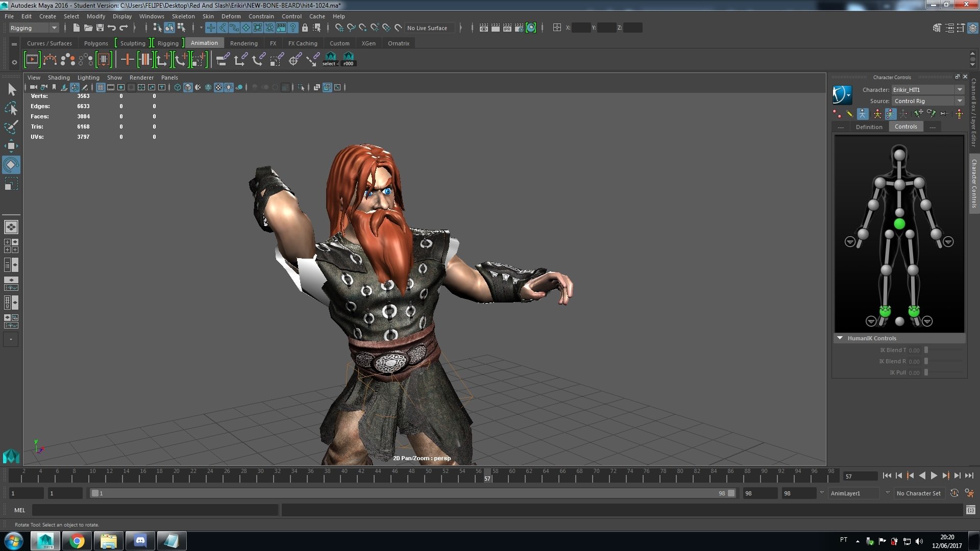980x551 pixels.
Task: Activate the Lasso select tool
Action: pos(11,108)
